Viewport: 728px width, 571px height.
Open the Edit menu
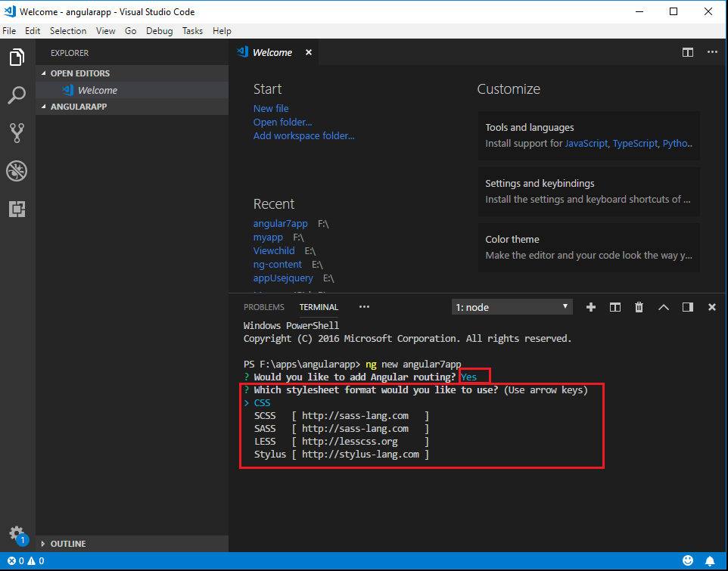tap(33, 30)
